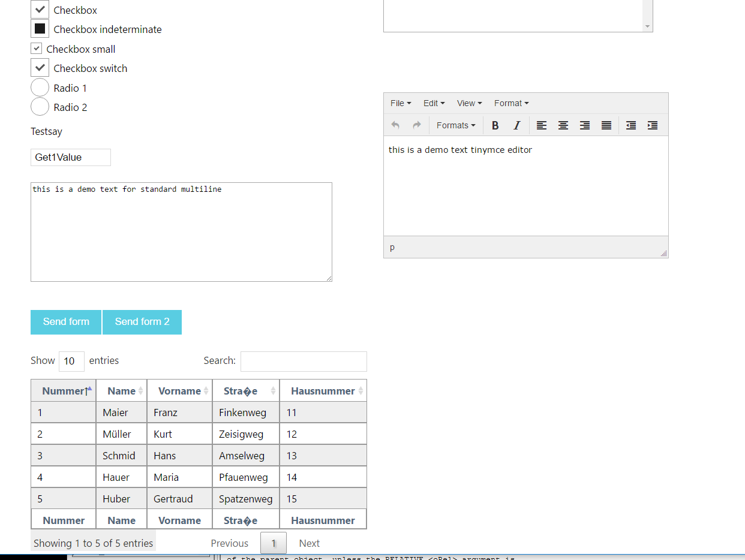Click the table Search input field
The width and height of the screenshot is (745, 560).
[x=304, y=361]
